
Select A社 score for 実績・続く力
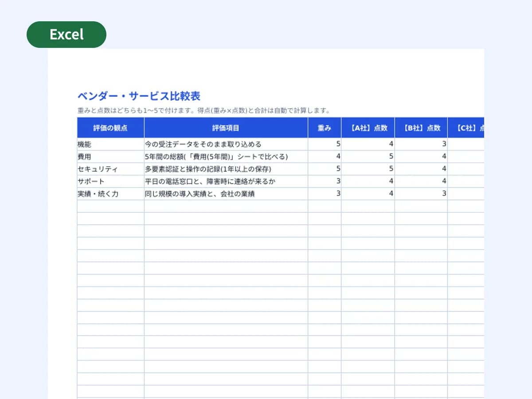pos(368,194)
